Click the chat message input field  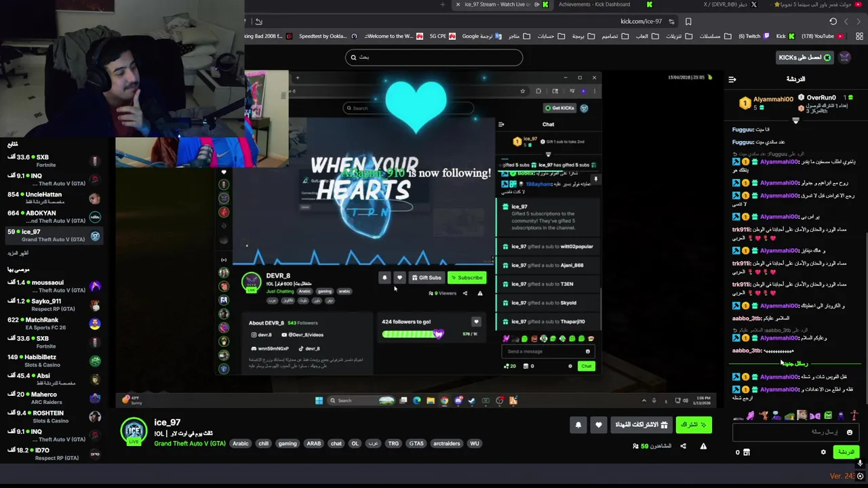pyautogui.click(x=795, y=432)
